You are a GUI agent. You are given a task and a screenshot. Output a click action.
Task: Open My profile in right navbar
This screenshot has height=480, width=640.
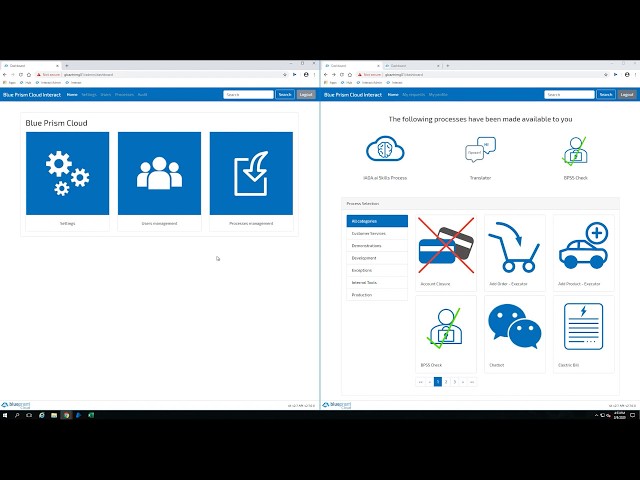pyautogui.click(x=438, y=95)
